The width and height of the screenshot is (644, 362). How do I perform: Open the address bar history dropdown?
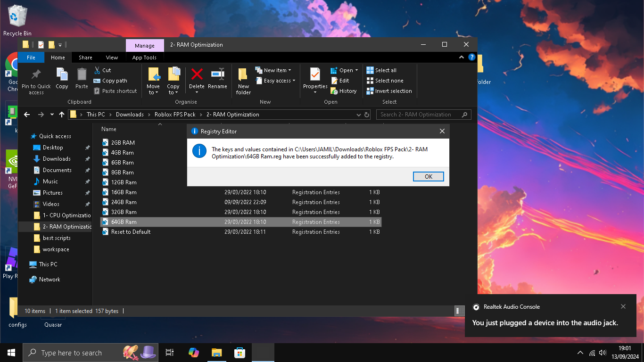coord(359,115)
